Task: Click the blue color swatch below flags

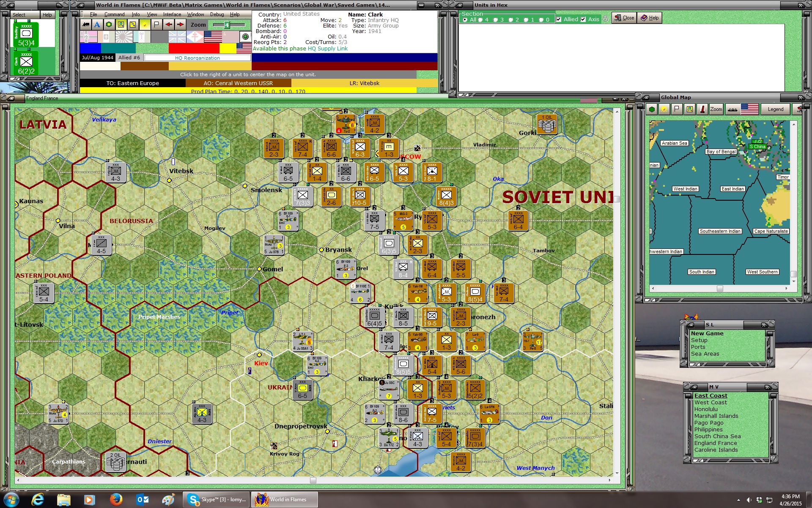Action: click(91, 48)
